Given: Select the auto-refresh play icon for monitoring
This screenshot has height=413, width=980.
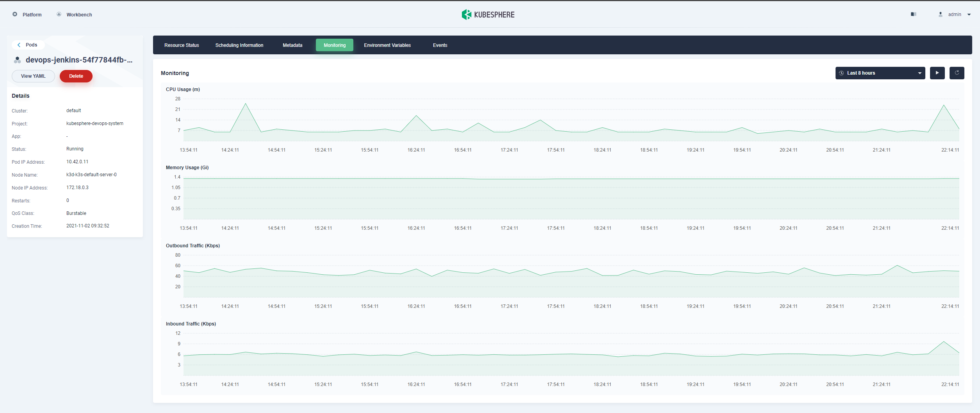Looking at the screenshot, I should pos(937,73).
